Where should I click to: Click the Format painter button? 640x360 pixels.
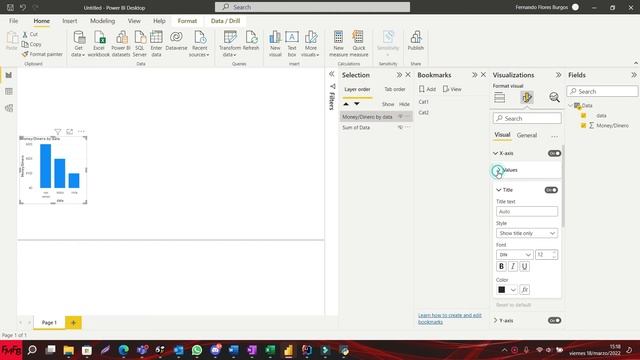pyautogui.click(x=42, y=54)
